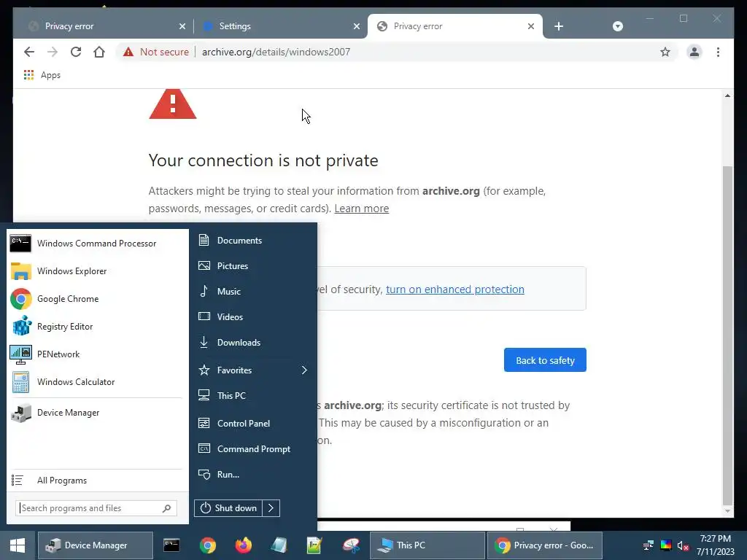
Task: Close the first Privacy error tab
Action: pos(182,26)
